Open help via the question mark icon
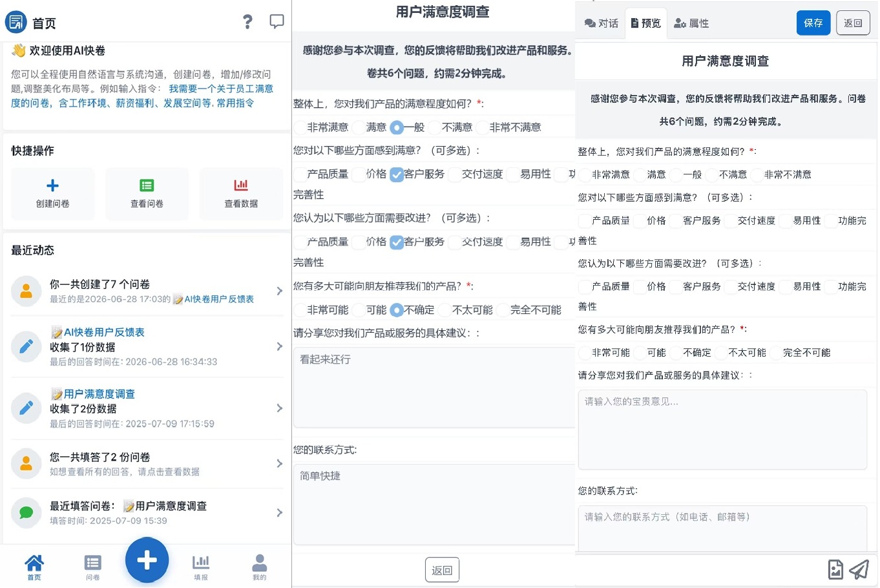880x588 pixels. [x=247, y=22]
